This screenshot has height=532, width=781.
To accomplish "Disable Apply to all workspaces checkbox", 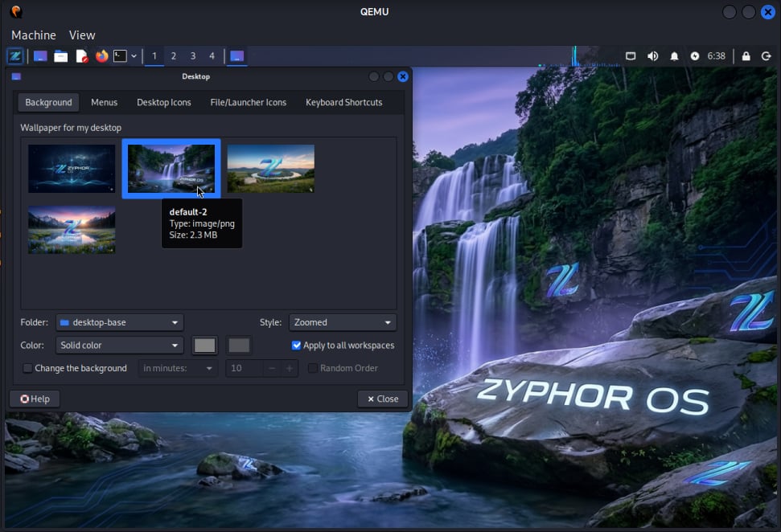I will (x=297, y=346).
